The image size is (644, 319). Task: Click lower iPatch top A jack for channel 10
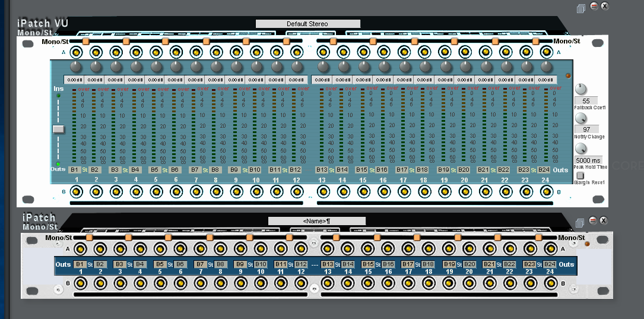pos(261,249)
